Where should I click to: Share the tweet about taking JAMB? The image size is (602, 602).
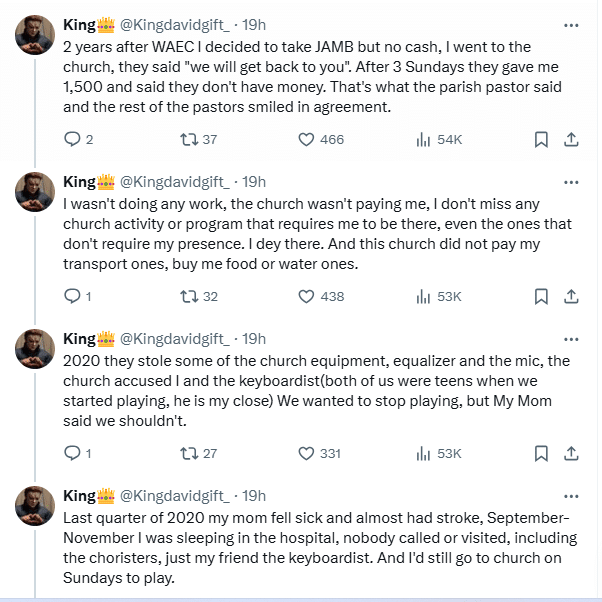click(571, 140)
